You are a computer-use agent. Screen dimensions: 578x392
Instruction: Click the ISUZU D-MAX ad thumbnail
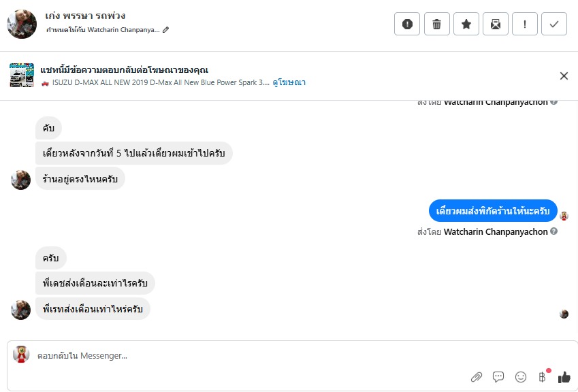point(22,75)
